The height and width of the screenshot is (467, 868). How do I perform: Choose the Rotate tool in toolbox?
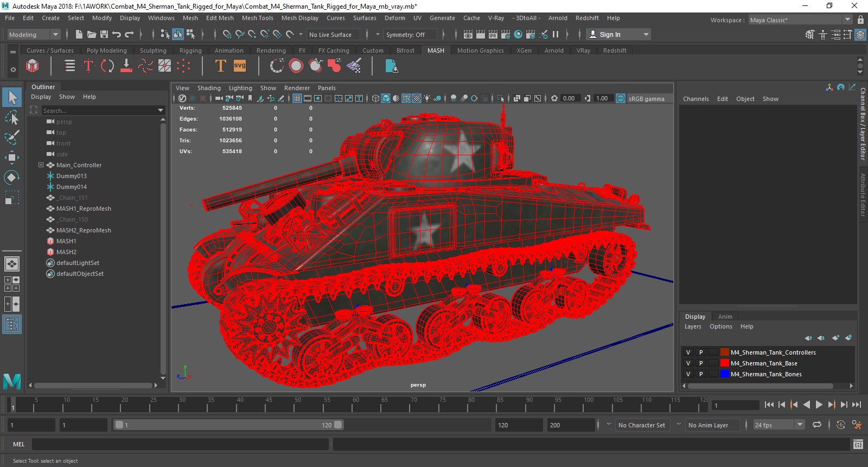click(x=12, y=178)
